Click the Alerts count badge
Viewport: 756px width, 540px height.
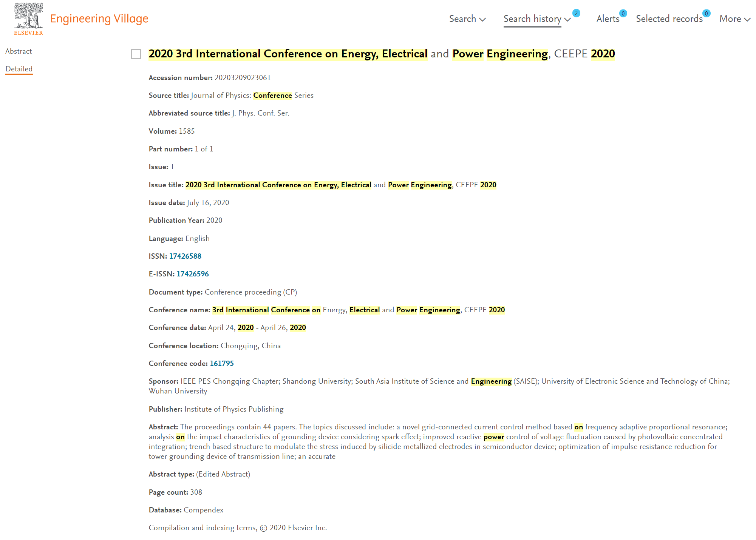[x=623, y=14]
